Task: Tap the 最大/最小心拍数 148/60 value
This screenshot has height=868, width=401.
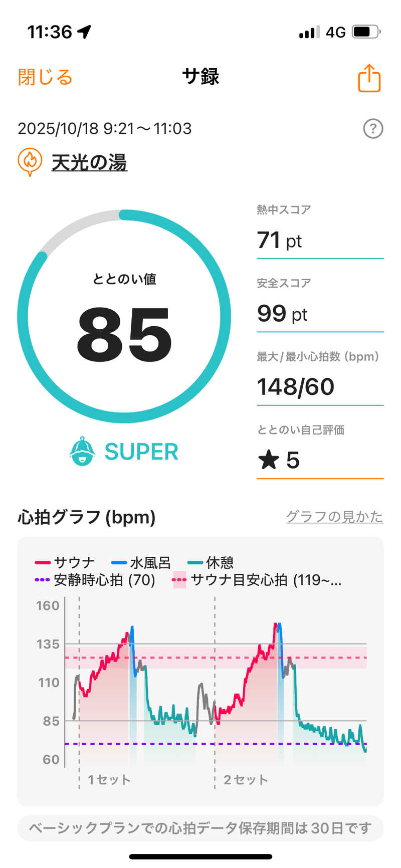Action: [296, 387]
